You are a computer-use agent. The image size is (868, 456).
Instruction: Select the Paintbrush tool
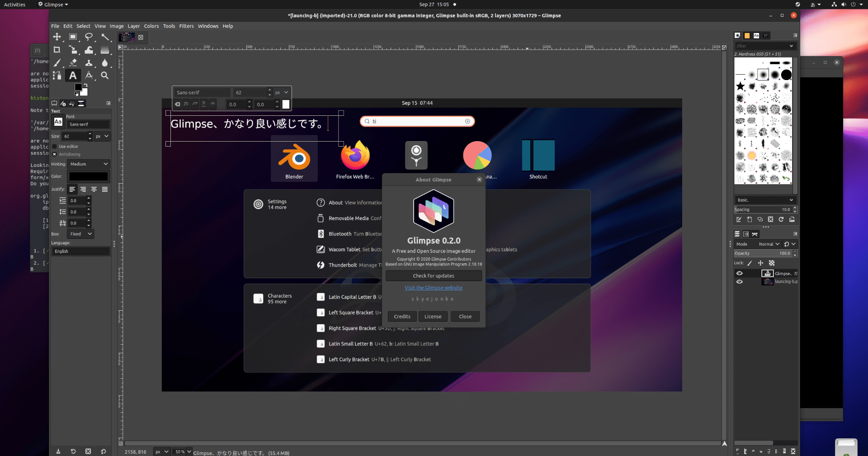pyautogui.click(x=57, y=63)
